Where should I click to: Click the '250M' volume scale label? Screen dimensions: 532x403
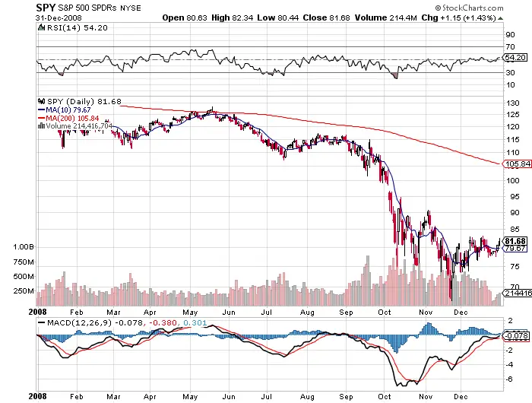click(x=24, y=291)
